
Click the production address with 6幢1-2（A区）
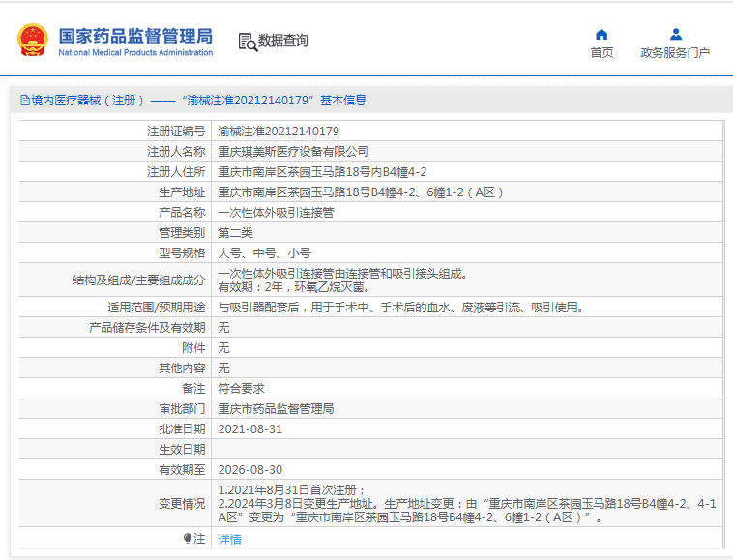pyautogui.click(x=361, y=192)
